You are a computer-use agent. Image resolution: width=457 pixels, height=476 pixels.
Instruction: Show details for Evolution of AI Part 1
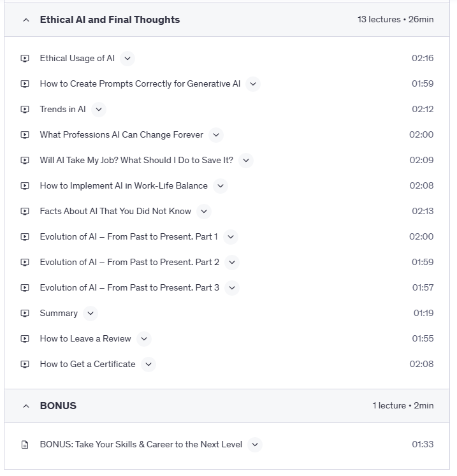coord(231,237)
